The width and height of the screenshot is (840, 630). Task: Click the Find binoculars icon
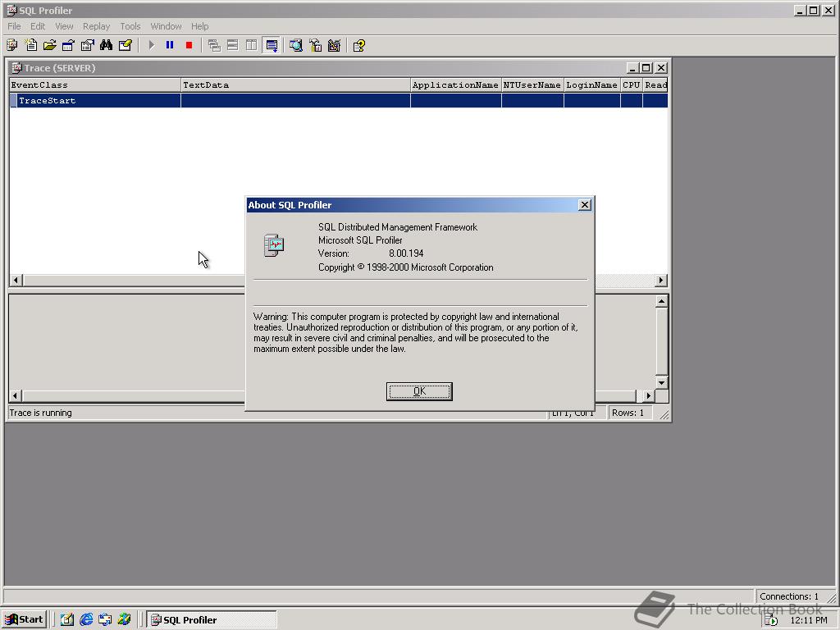point(106,46)
